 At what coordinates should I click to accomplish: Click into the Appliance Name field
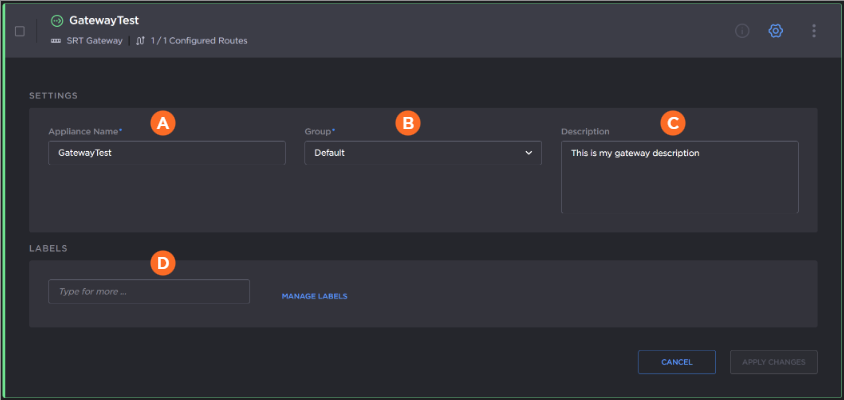coord(167,153)
